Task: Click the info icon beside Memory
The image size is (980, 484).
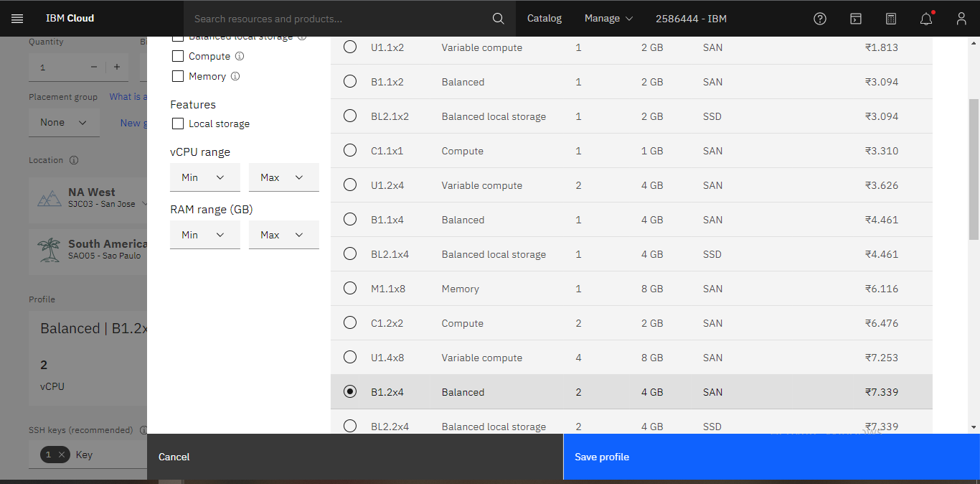Action: [235, 76]
